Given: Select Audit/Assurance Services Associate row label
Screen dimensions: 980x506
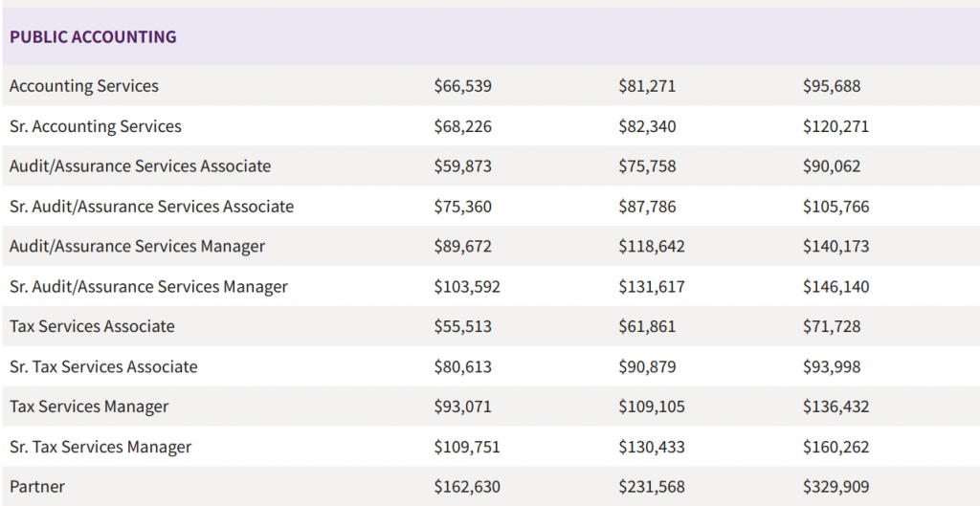Looking at the screenshot, I should click(x=141, y=166).
